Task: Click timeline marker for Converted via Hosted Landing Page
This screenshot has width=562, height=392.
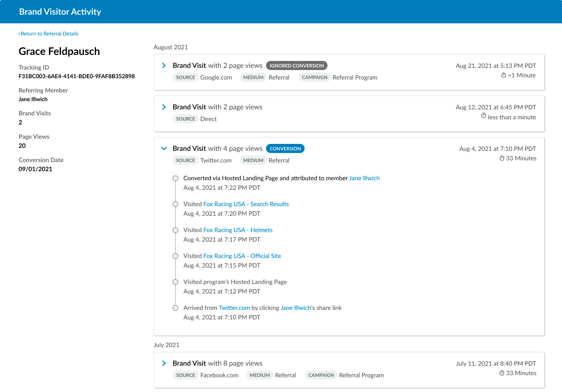Action: [175, 178]
